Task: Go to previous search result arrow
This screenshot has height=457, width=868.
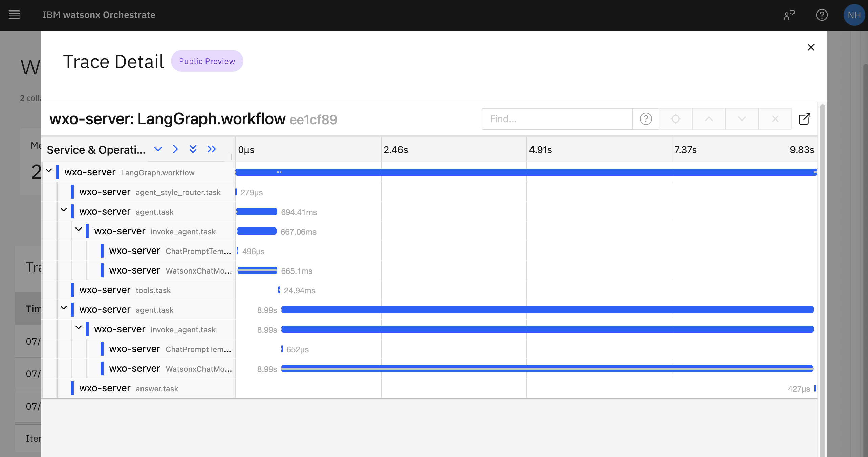Action: pos(709,119)
